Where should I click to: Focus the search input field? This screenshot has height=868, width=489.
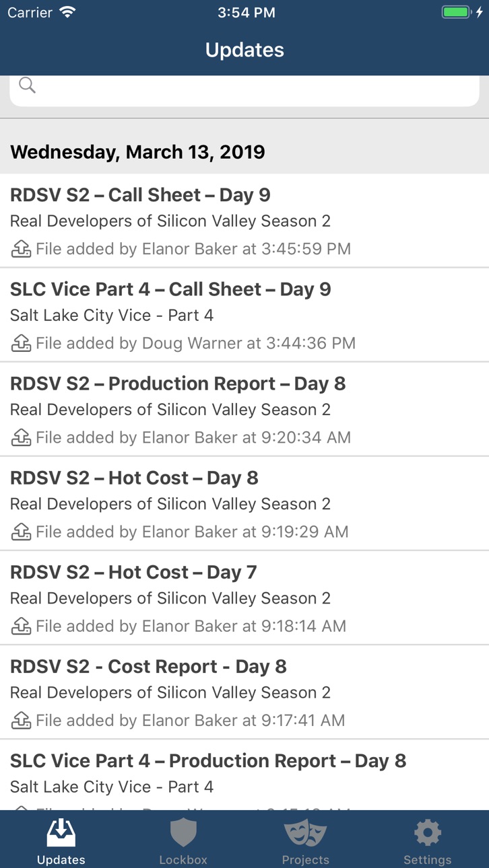[244, 90]
